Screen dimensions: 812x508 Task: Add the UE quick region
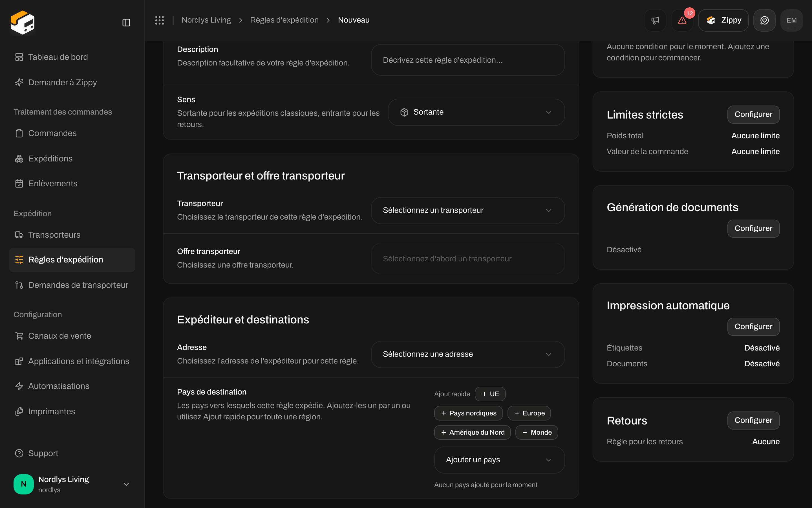point(490,394)
